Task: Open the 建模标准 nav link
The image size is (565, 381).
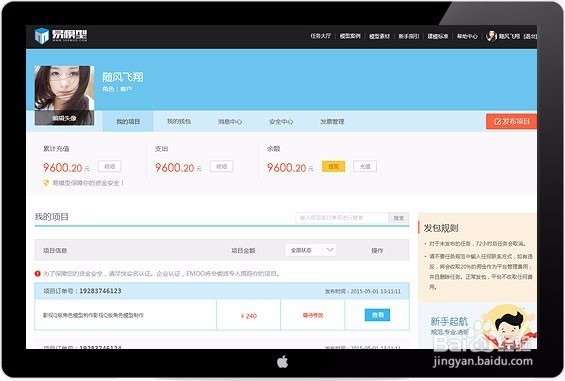Action: click(438, 36)
